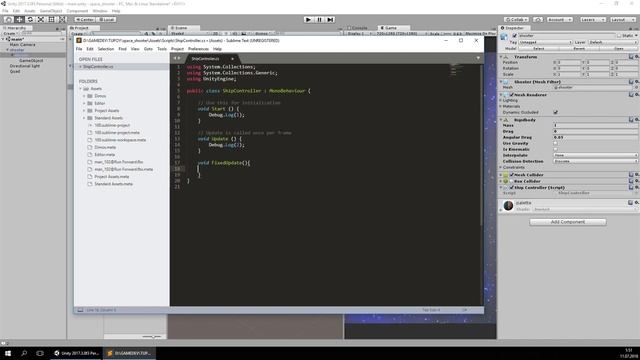
Task: Open the Tag dropdown in Inspector
Action: pos(545,42)
